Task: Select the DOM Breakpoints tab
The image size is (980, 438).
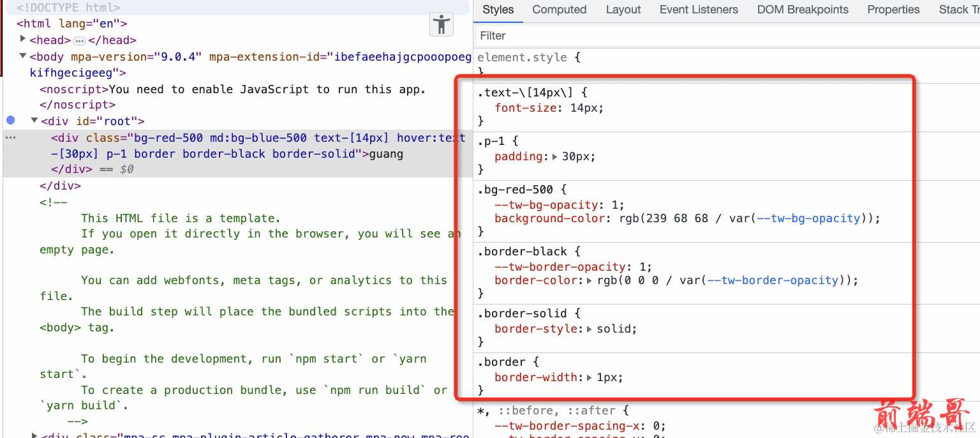Action: [802, 10]
